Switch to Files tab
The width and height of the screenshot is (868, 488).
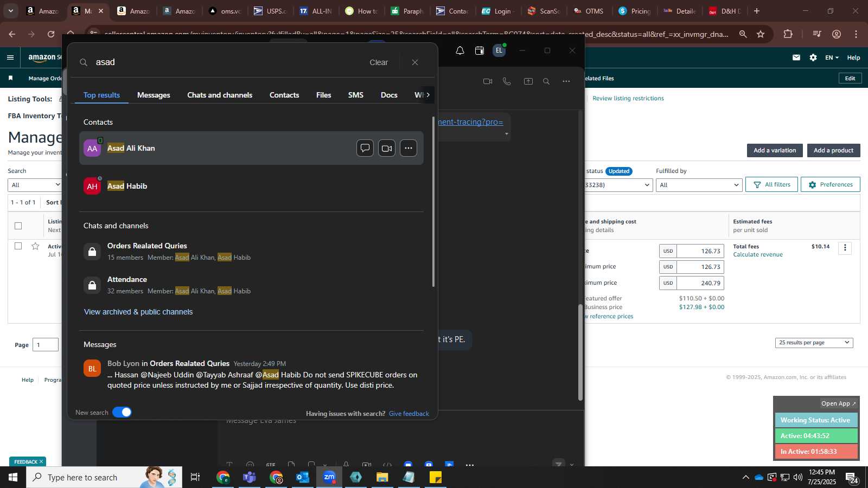coord(324,95)
